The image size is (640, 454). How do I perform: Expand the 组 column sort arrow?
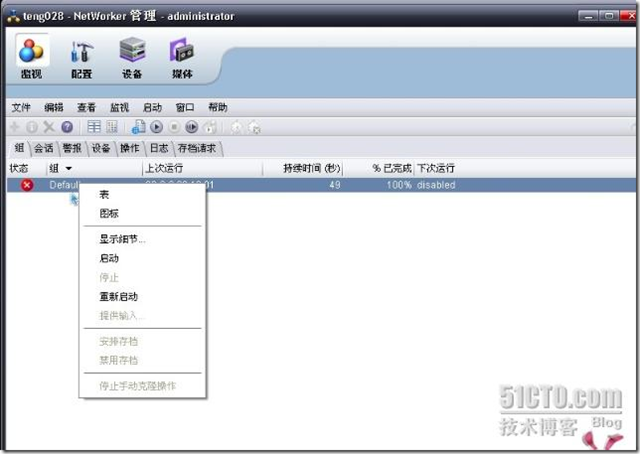pos(68,169)
